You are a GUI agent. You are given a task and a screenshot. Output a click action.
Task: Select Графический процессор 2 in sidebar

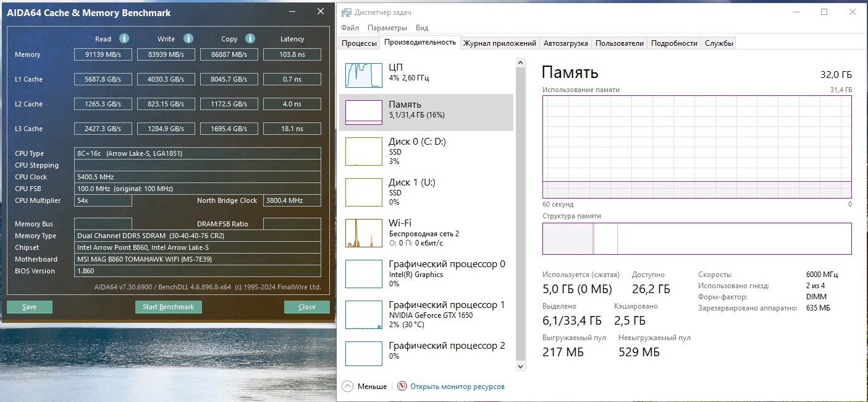(x=426, y=353)
